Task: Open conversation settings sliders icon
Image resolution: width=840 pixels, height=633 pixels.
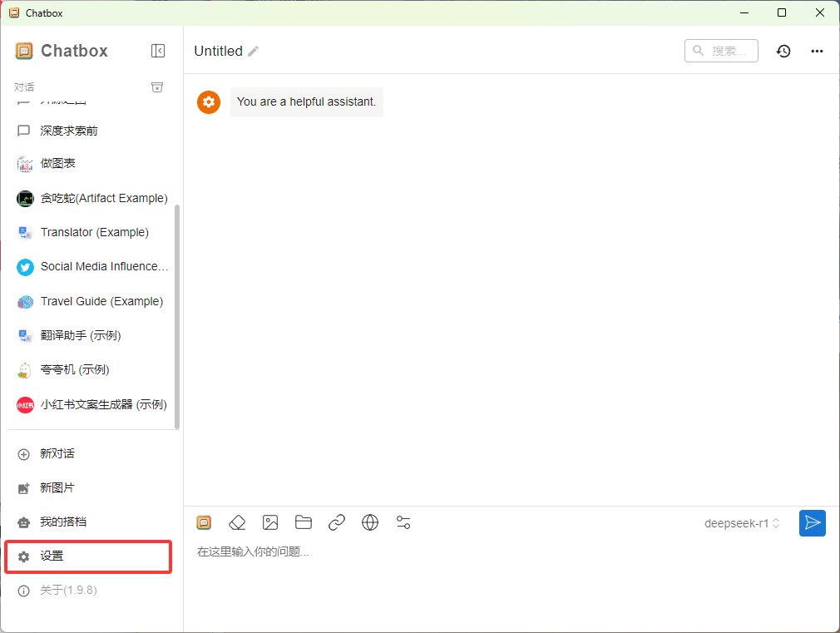Action: [x=403, y=522]
